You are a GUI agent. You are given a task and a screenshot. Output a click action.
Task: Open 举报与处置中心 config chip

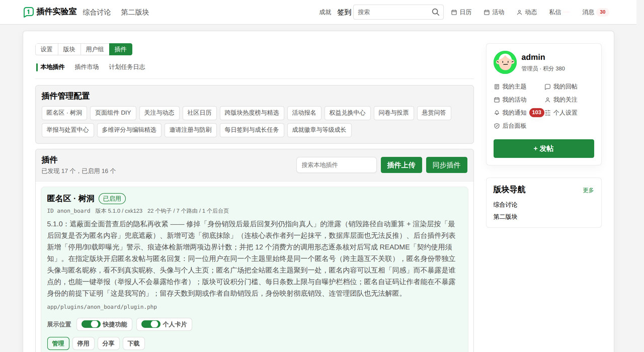click(x=68, y=130)
